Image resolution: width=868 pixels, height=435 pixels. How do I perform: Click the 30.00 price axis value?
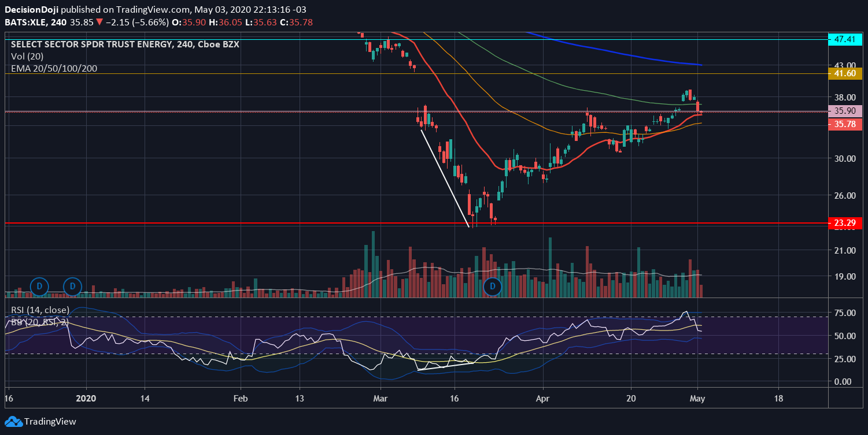(845, 158)
